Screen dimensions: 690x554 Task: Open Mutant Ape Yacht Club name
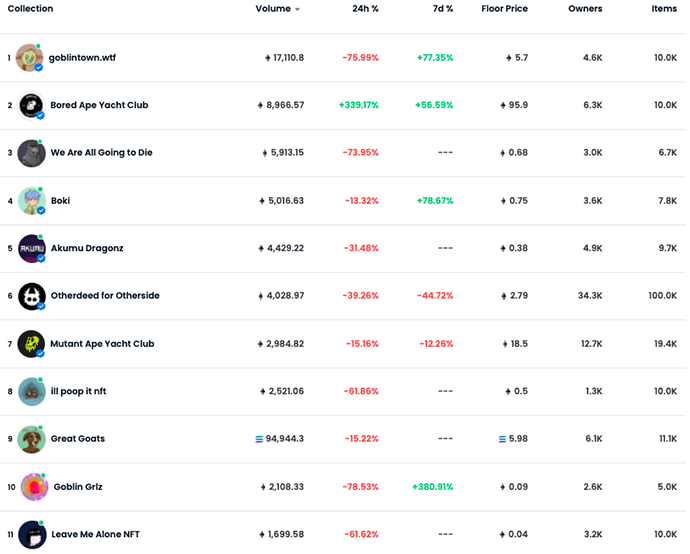(102, 344)
